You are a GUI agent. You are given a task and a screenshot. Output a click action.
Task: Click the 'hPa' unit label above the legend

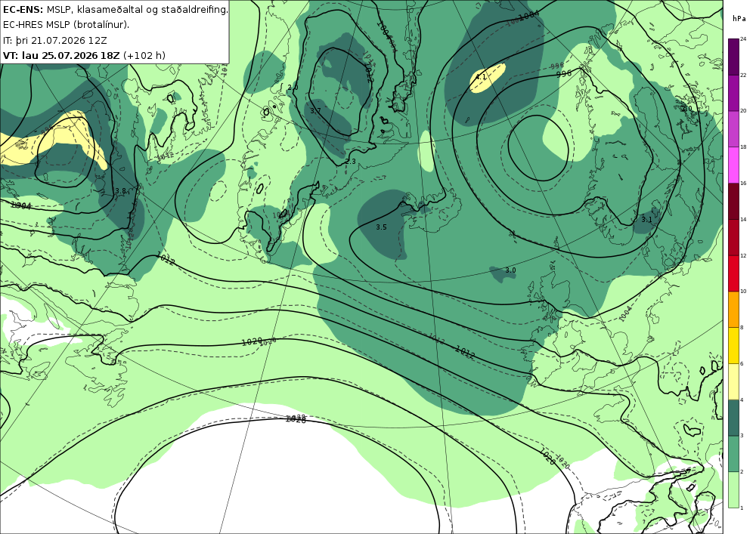click(739, 19)
